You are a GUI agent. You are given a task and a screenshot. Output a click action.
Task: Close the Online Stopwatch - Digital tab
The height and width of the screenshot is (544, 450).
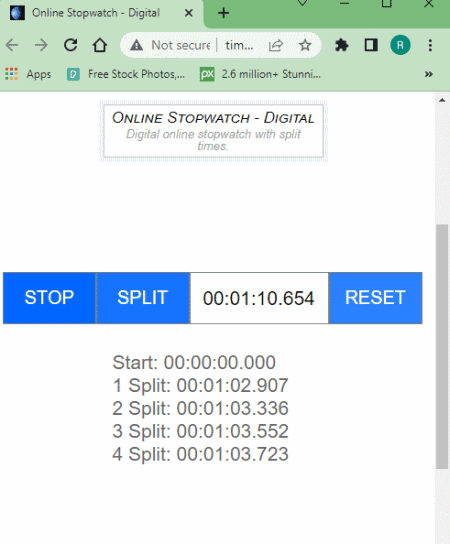pos(188,13)
